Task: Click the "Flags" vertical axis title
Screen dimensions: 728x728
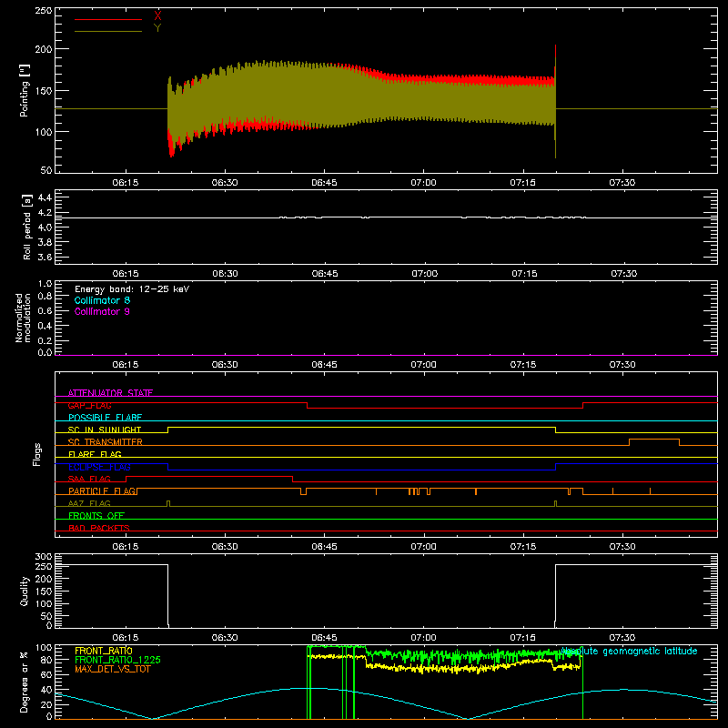Action: (x=37, y=454)
